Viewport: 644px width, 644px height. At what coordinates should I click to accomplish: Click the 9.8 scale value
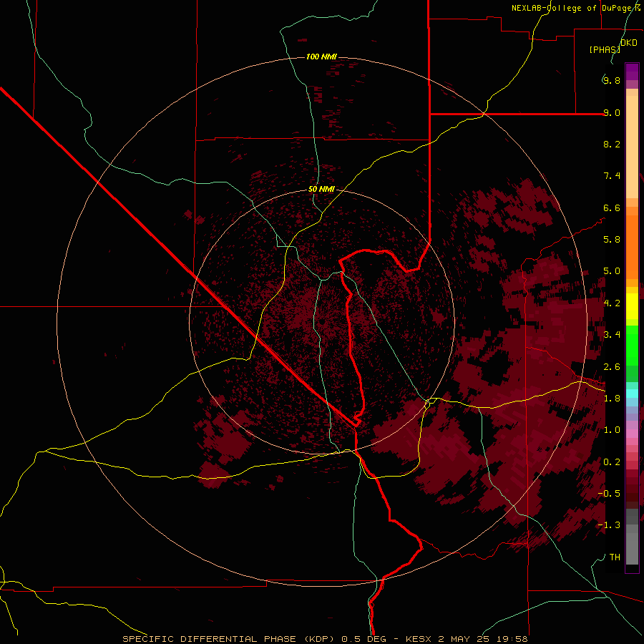[612, 80]
